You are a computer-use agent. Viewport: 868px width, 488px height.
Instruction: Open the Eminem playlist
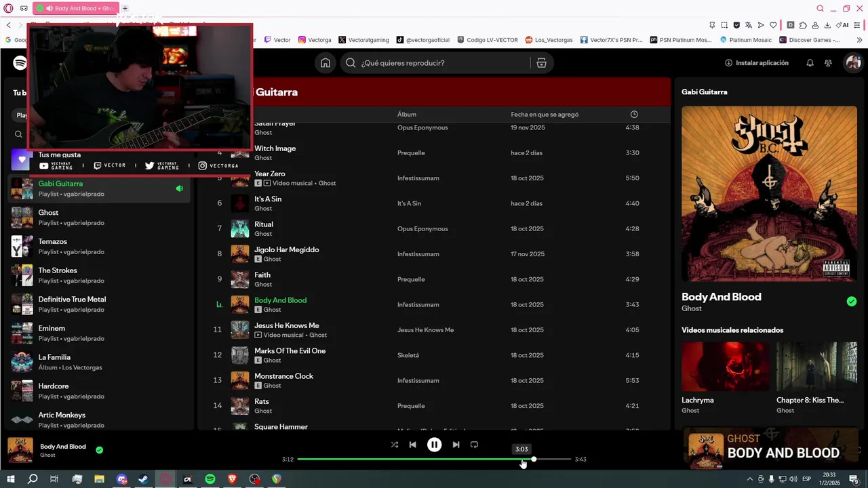tap(99, 333)
